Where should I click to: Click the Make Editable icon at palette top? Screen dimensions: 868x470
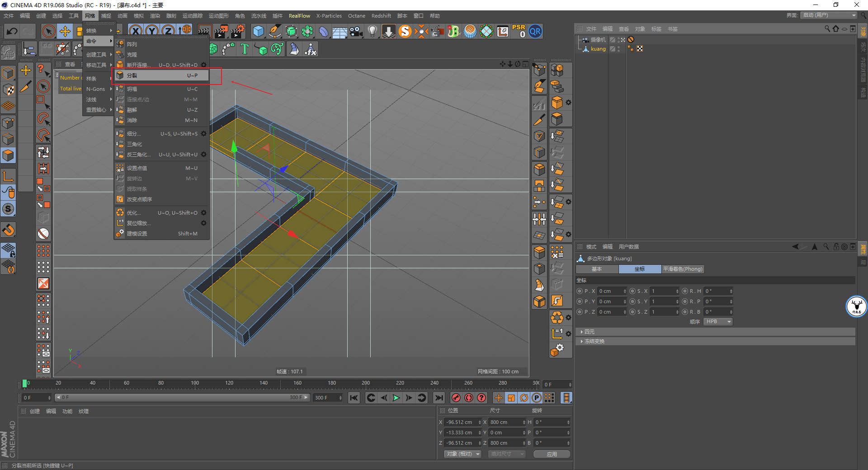point(8,52)
